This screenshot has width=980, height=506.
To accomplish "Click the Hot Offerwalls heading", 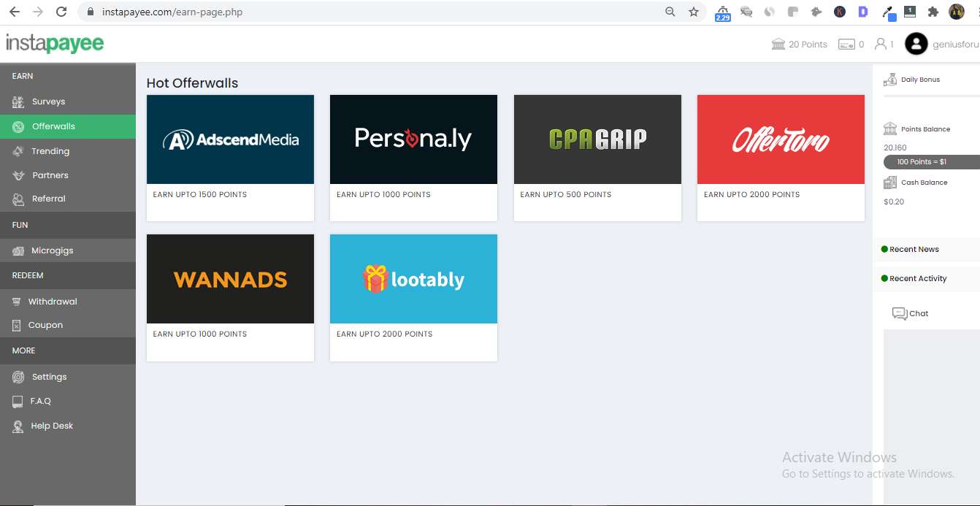I will (193, 83).
